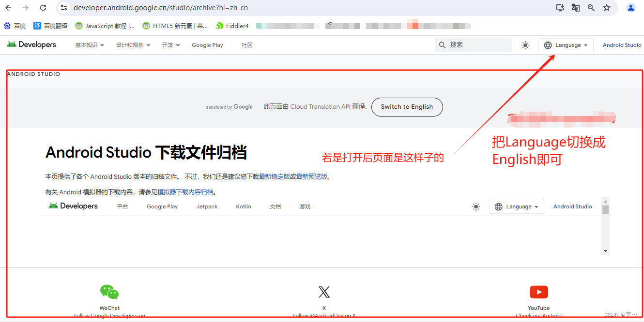Open the 百度 bookmark
The height and width of the screenshot is (322, 644).
15,26
